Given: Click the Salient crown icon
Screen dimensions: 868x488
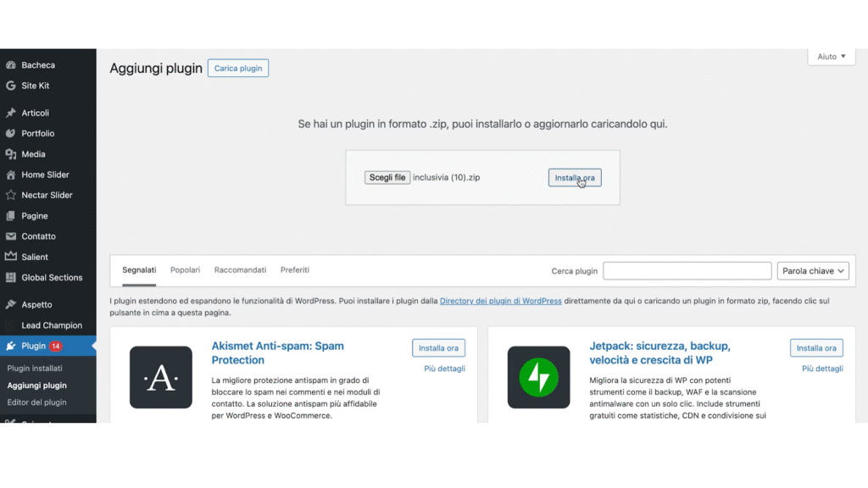Looking at the screenshot, I should point(11,257).
